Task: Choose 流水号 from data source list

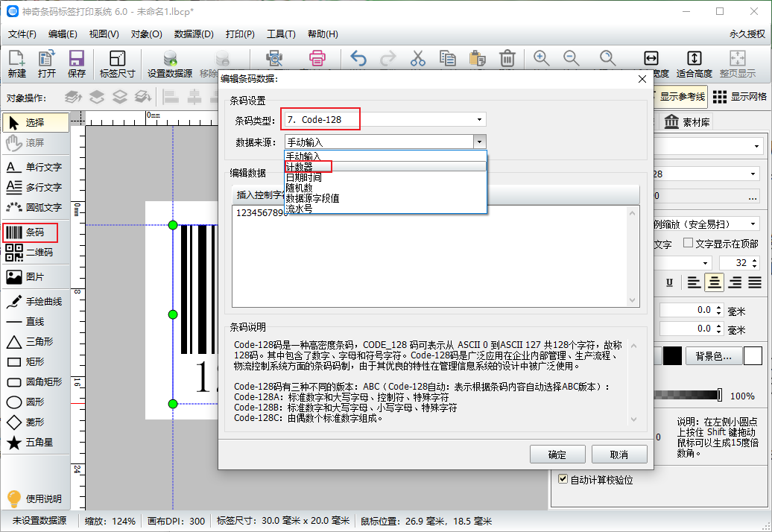Action: [x=385, y=209]
